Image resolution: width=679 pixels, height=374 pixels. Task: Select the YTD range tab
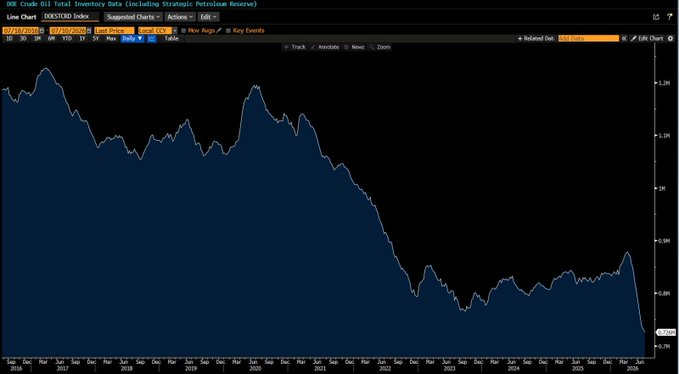pos(67,39)
